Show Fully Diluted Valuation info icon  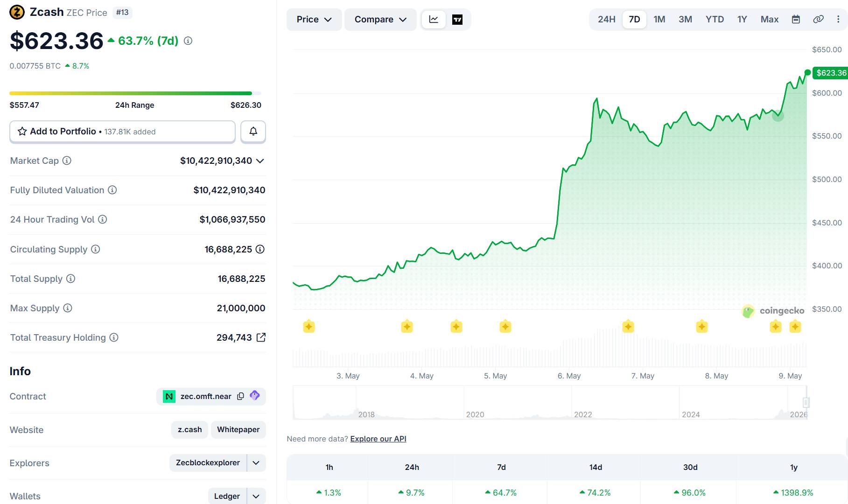pyautogui.click(x=112, y=190)
